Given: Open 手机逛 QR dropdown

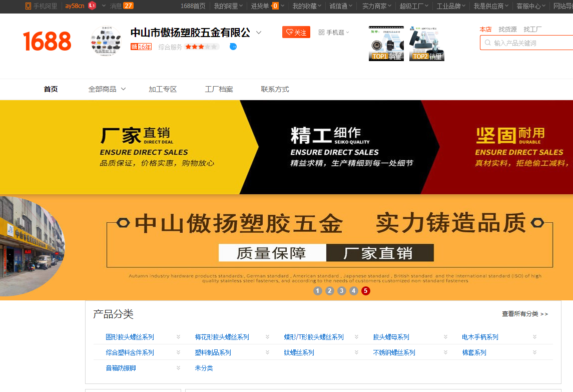Looking at the screenshot, I should tap(334, 33).
